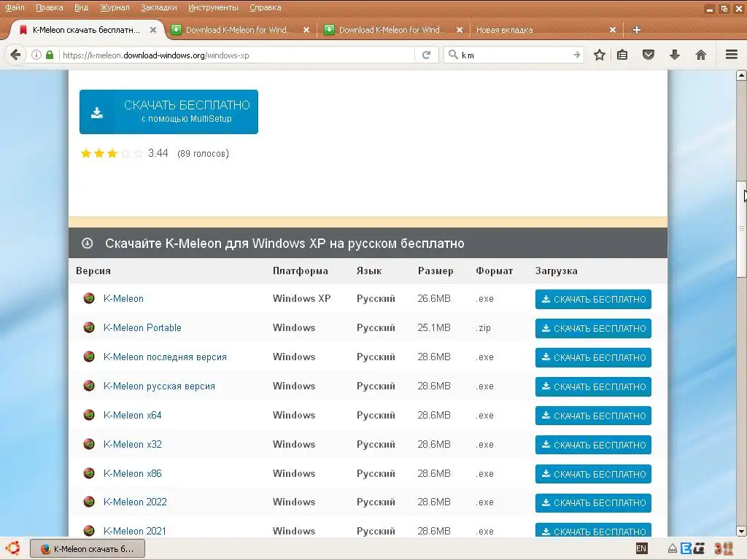Open the Инструменты menu
The height and width of the screenshot is (560, 747).
tap(213, 7)
